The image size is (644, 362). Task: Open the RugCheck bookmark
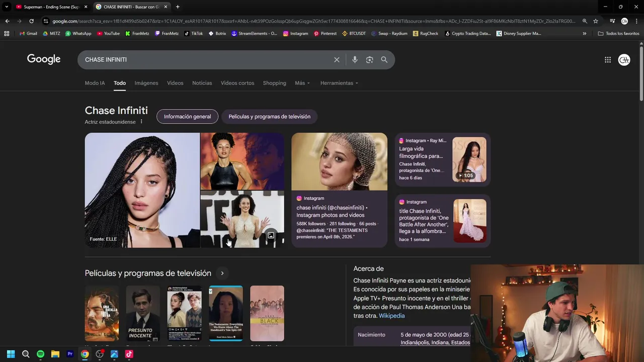coord(425,33)
